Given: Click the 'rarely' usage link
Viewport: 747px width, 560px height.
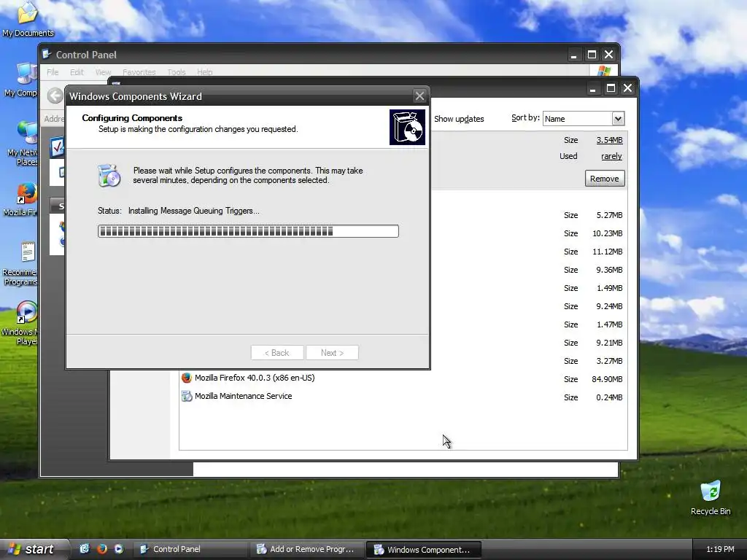Looking at the screenshot, I should [611, 156].
